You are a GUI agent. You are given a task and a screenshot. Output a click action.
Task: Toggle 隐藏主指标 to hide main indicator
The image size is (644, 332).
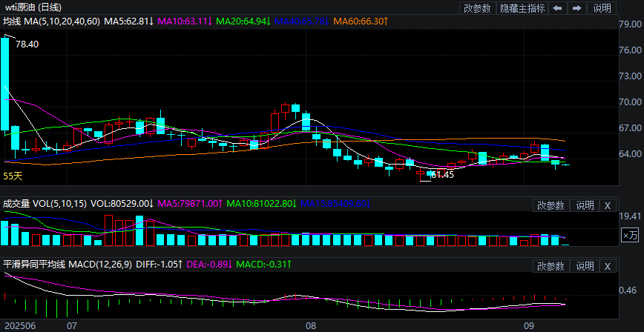click(x=522, y=8)
